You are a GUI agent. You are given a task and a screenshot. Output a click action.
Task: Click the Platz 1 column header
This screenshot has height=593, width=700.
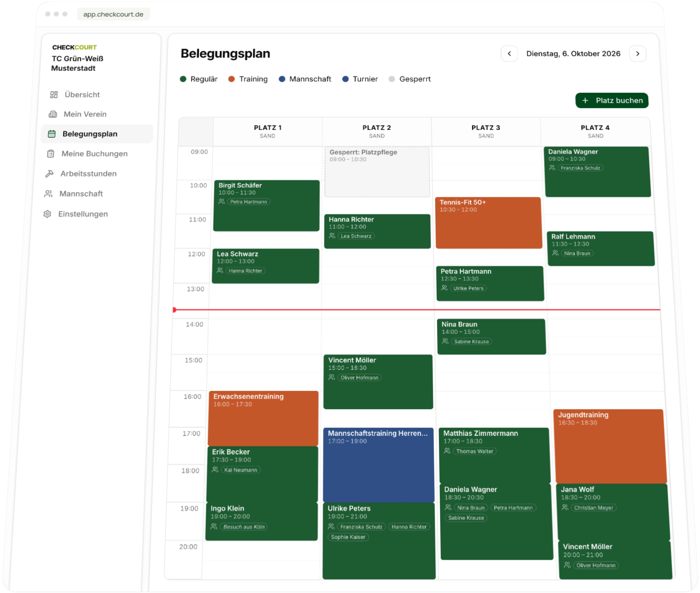coord(268,131)
